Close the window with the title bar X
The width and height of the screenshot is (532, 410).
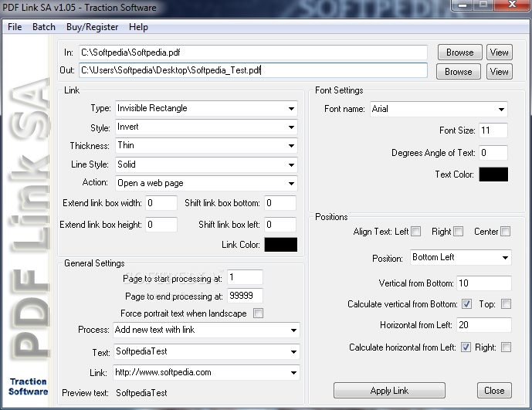513,5
